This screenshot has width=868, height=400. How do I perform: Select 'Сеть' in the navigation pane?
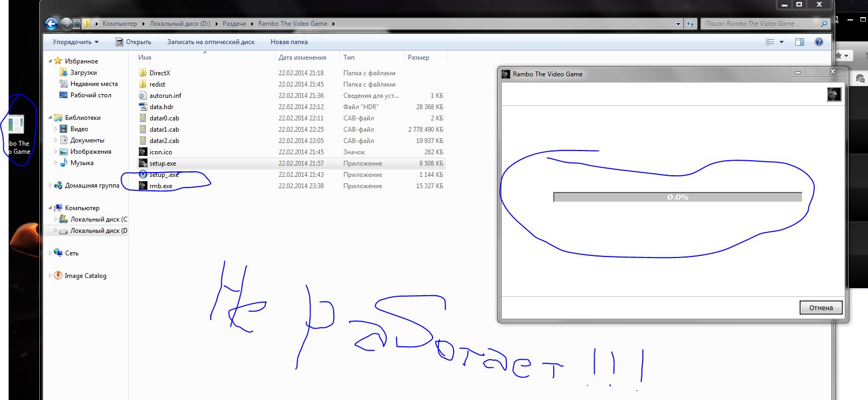[72, 253]
